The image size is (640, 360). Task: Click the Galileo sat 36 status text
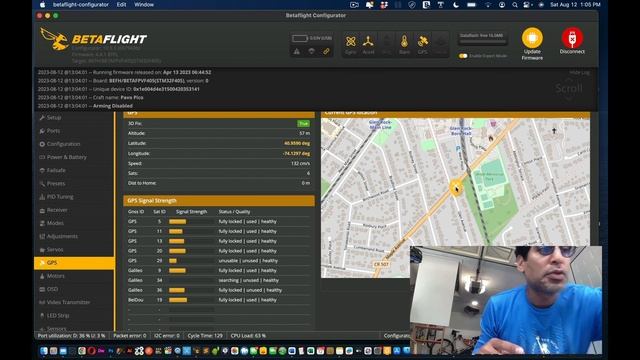(250, 290)
